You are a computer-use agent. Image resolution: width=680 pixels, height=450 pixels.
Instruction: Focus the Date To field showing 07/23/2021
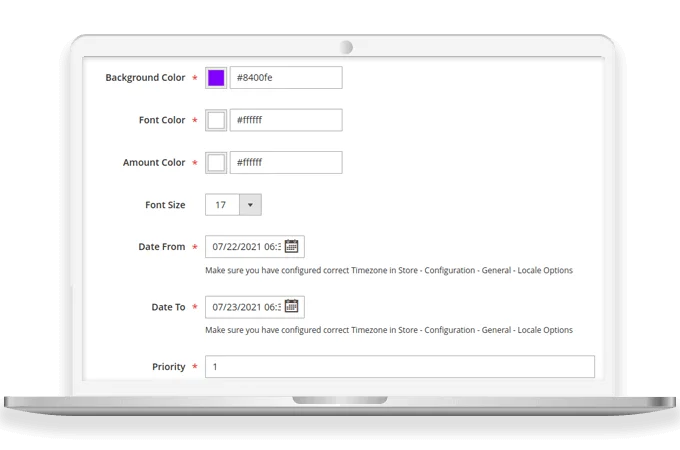(245, 307)
